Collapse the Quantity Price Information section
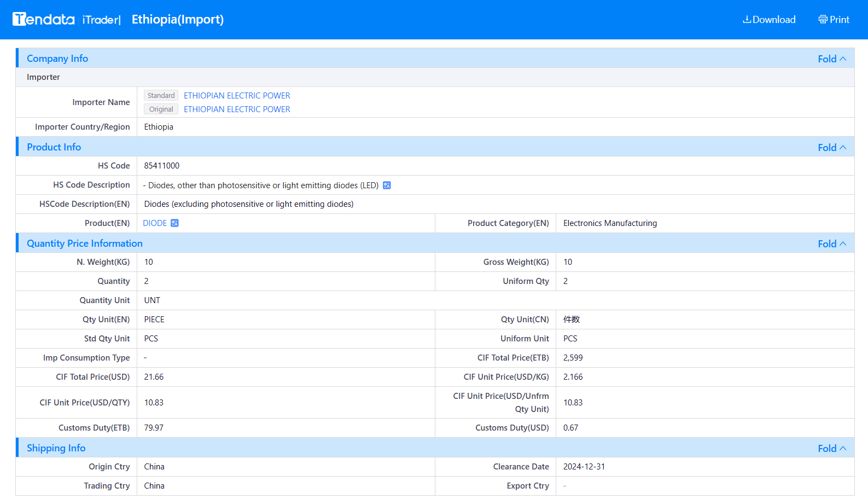Image resolution: width=868 pixels, height=499 pixels. point(832,243)
